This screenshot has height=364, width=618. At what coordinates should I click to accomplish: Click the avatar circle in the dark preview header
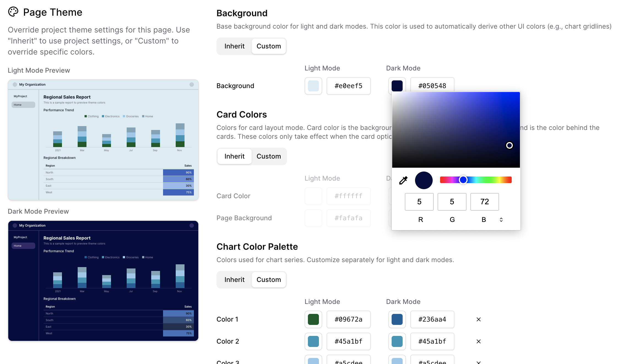[15, 225]
